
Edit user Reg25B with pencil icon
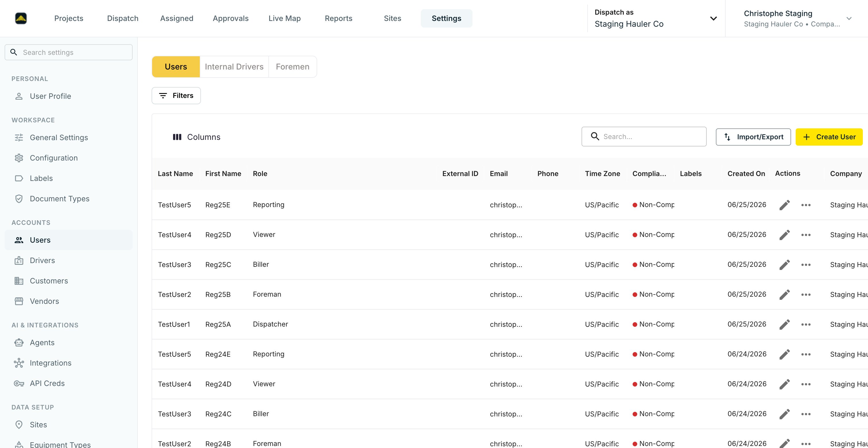click(784, 295)
